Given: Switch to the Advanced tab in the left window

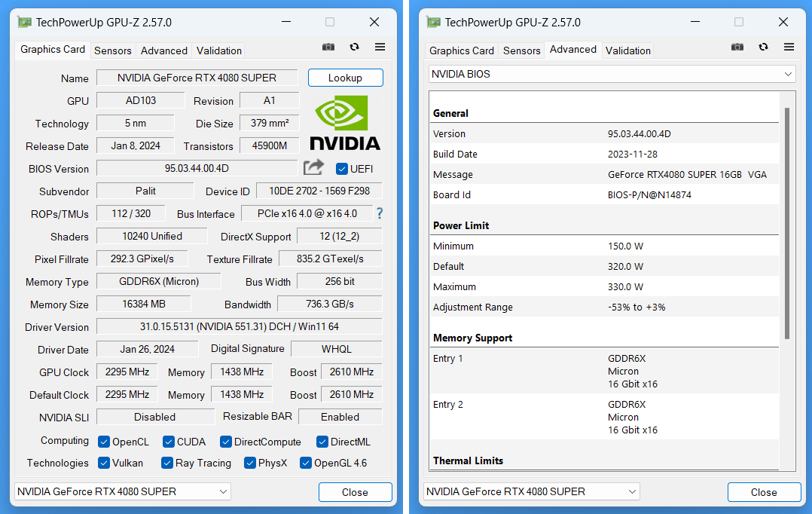Looking at the screenshot, I should tap(164, 50).
